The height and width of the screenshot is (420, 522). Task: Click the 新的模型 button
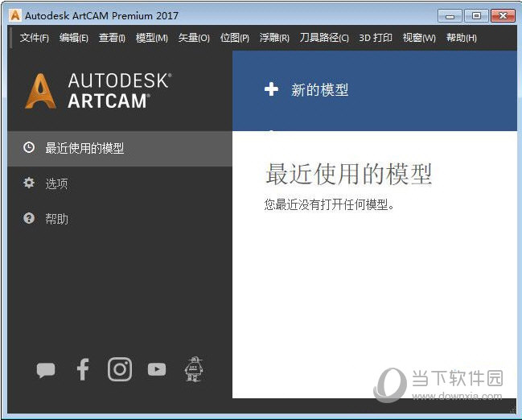click(x=319, y=90)
